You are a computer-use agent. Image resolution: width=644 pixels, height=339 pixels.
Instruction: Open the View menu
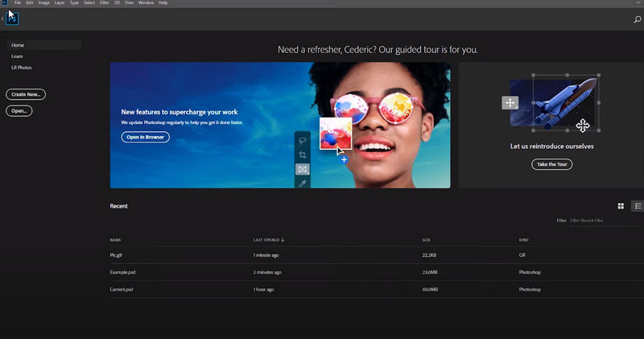(129, 2)
